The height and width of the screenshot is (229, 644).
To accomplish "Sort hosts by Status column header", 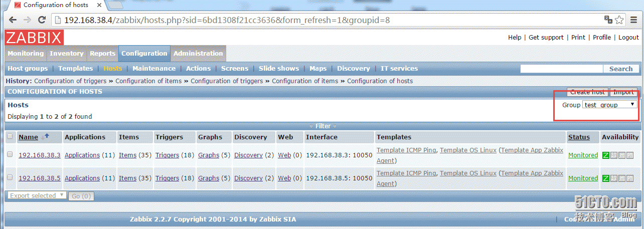I will 579,137.
